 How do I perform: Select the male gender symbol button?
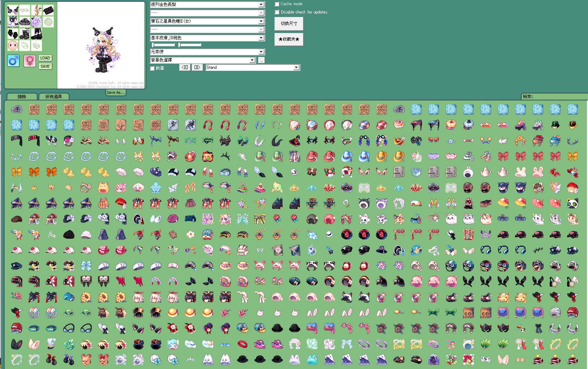[13, 61]
